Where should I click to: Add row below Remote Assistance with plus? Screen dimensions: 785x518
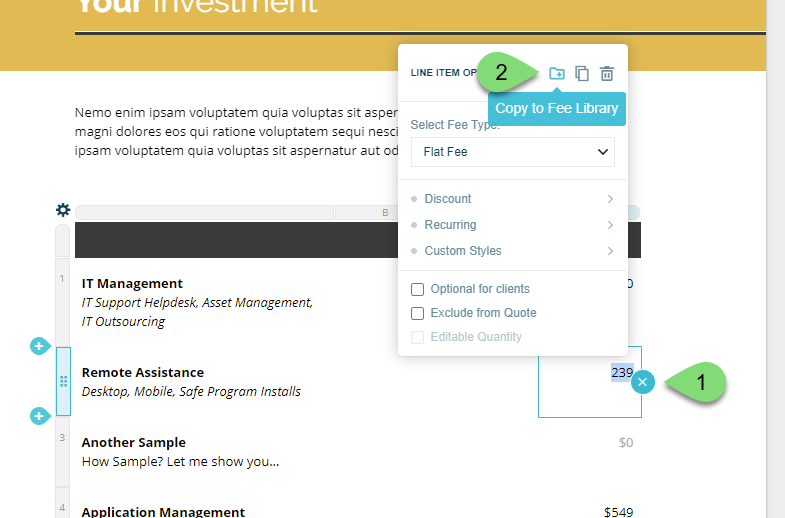tap(39, 416)
